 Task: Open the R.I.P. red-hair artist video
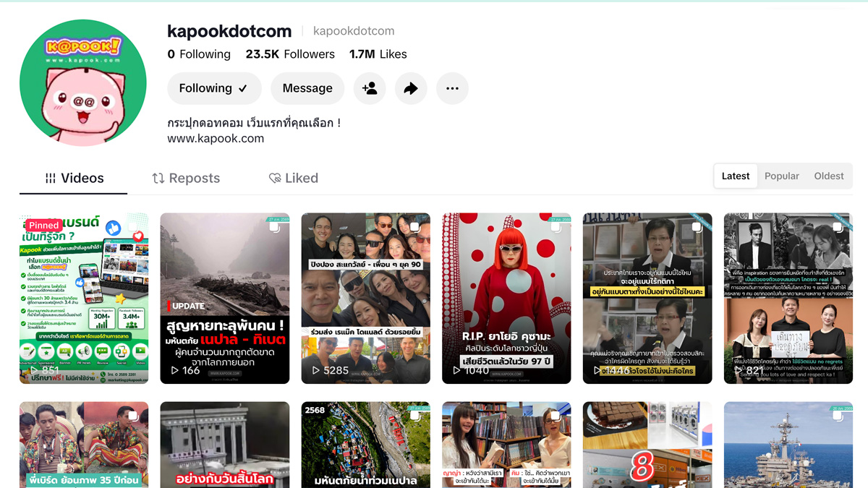pyautogui.click(x=506, y=298)
